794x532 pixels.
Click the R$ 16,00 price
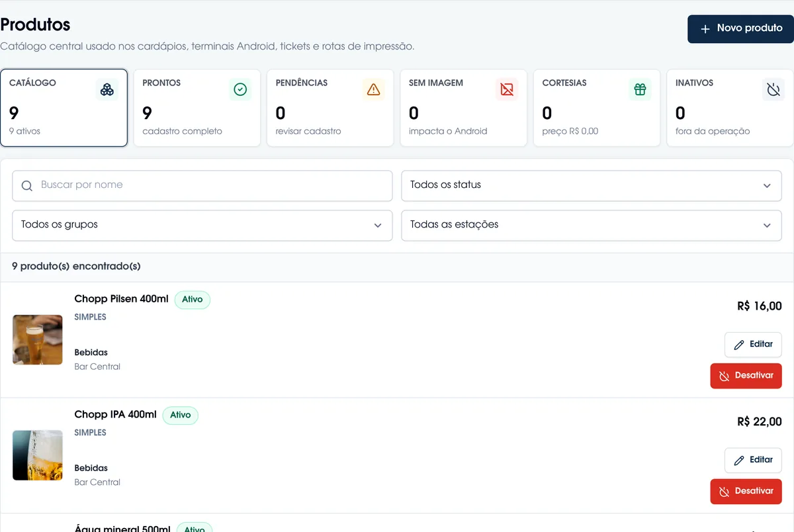760,306
